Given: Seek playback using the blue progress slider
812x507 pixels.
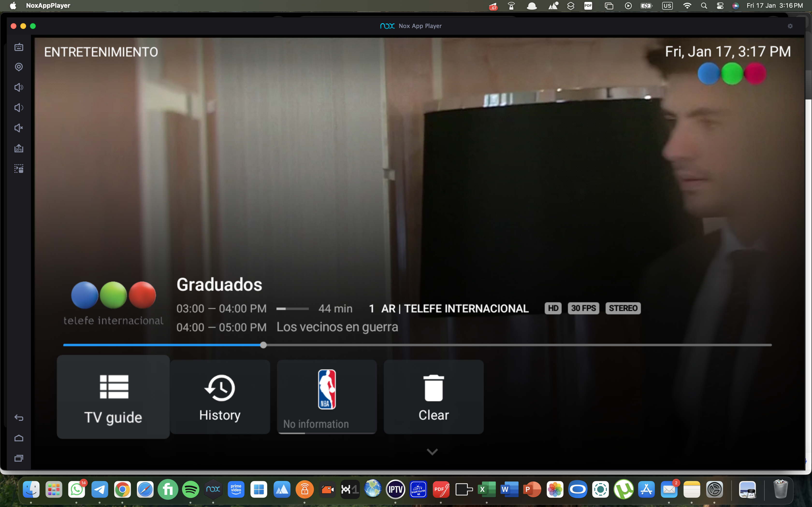Looking at the screenshot, I should click(x=264, y=345).
